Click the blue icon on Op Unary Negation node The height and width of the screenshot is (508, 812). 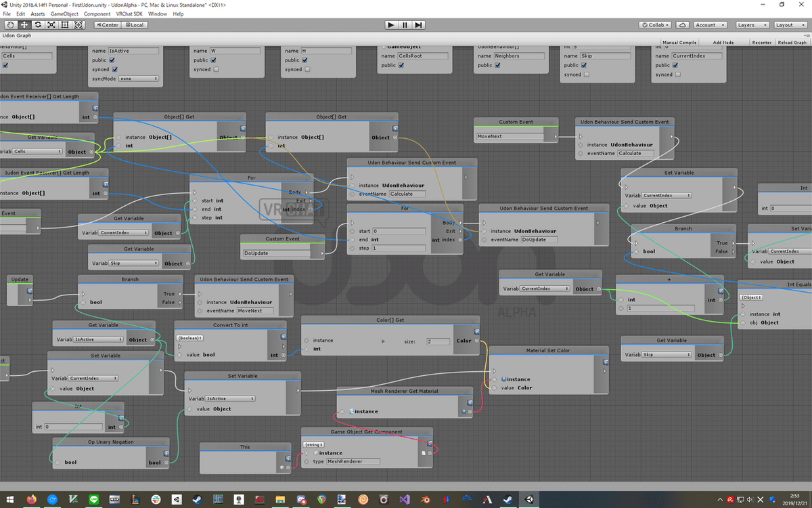pos(166,454)
